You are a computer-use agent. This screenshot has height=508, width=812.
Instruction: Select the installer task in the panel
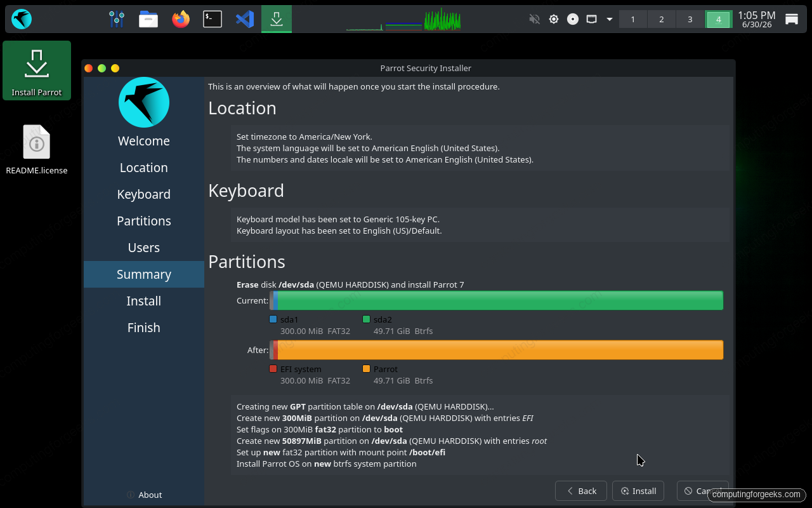277,19
